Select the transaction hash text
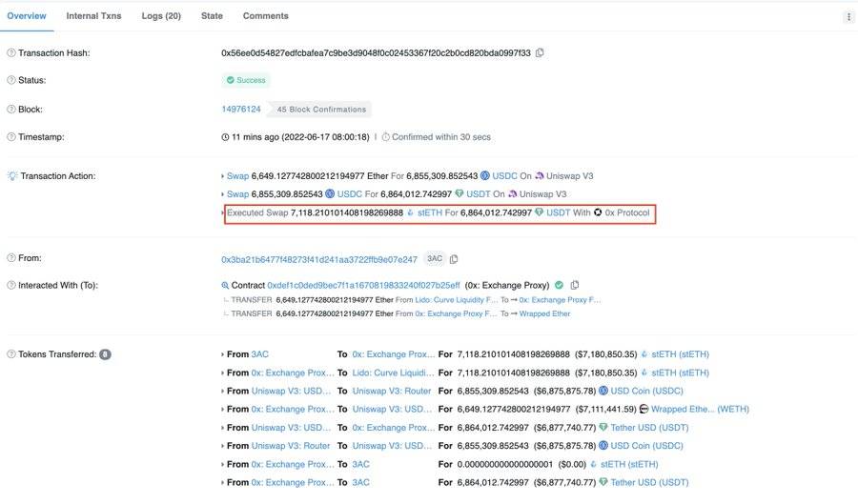 376,52
